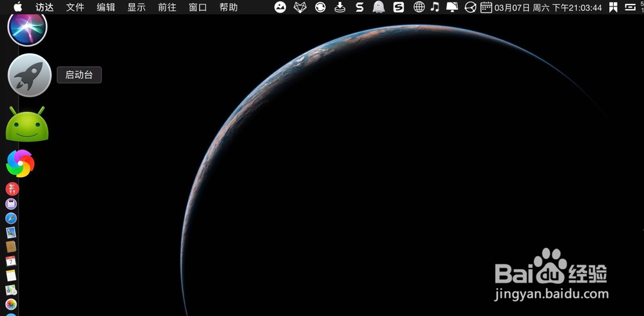Open the 前往 menu
Screen dimensions: 644x316
167,7
